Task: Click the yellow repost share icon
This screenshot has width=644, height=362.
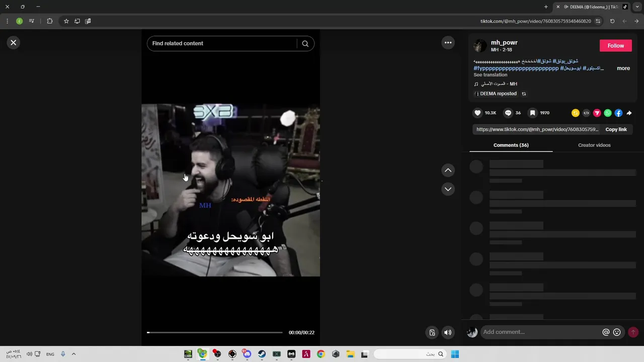Action: [x=576, y=113]
